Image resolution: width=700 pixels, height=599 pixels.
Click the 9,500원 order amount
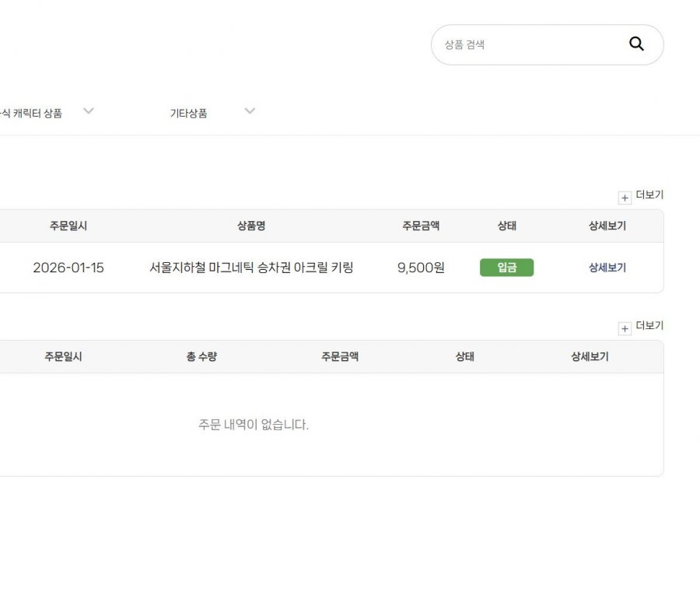pyautogui.click(x=421, y=268)
